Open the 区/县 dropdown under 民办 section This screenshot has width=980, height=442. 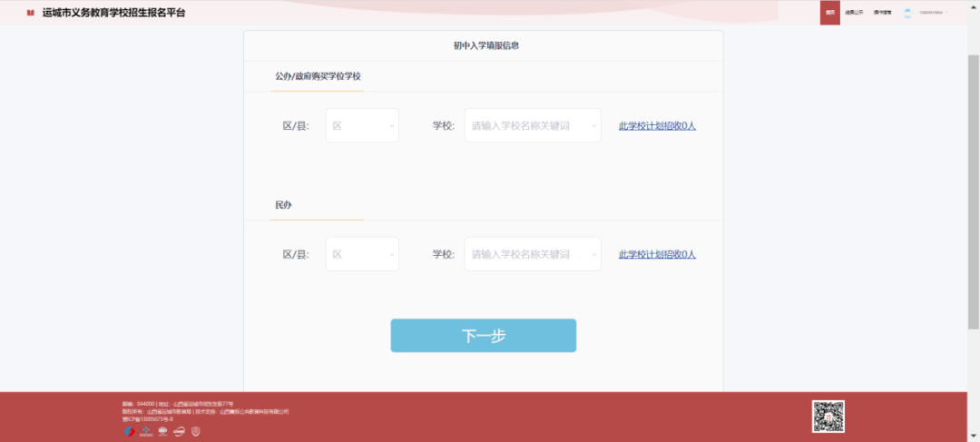tap(362, 254)
